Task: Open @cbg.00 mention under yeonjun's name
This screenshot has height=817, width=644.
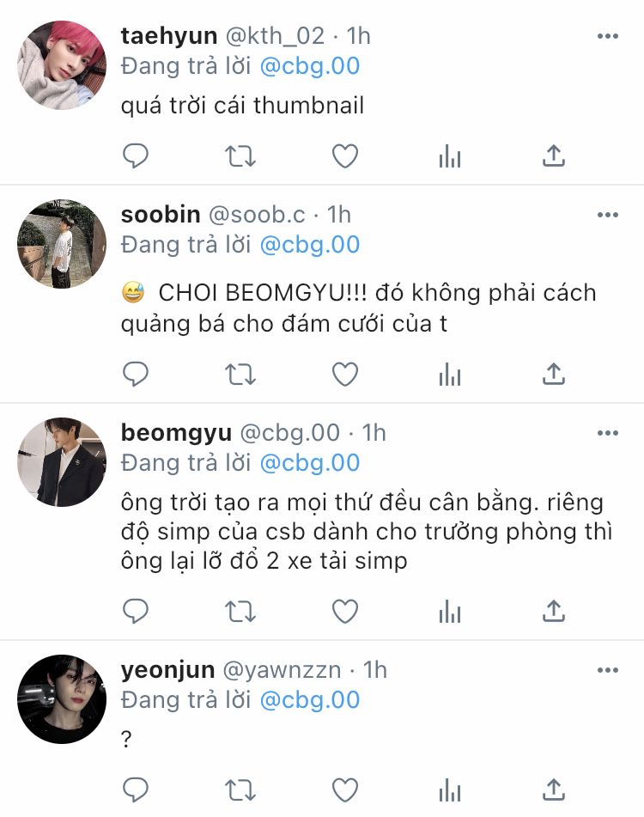Action: 310,700
